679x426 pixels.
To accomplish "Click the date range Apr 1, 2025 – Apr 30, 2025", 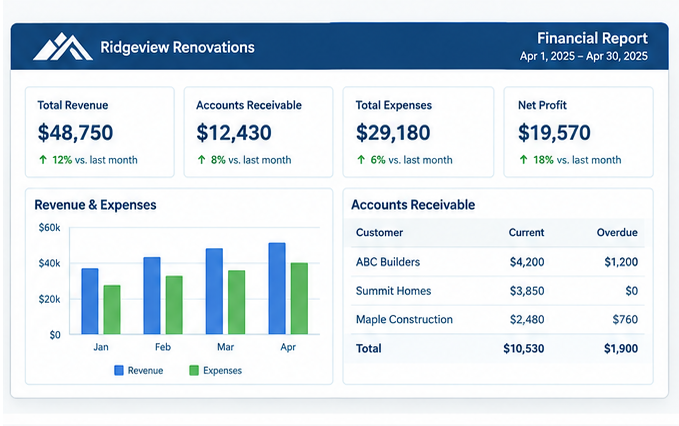I will [584, 56].
